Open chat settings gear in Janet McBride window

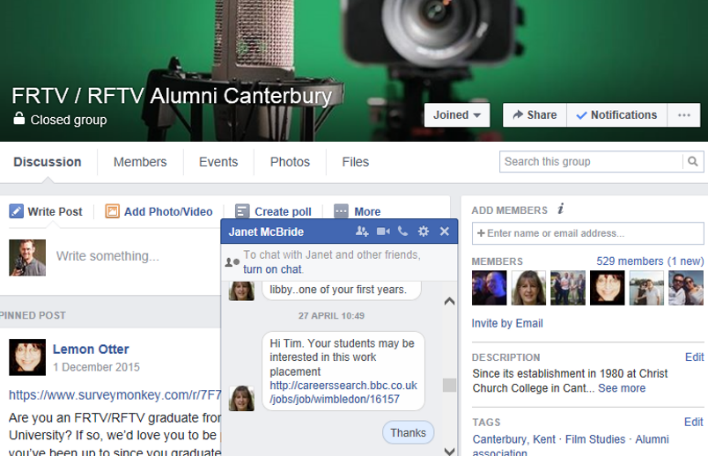[423, 231]
